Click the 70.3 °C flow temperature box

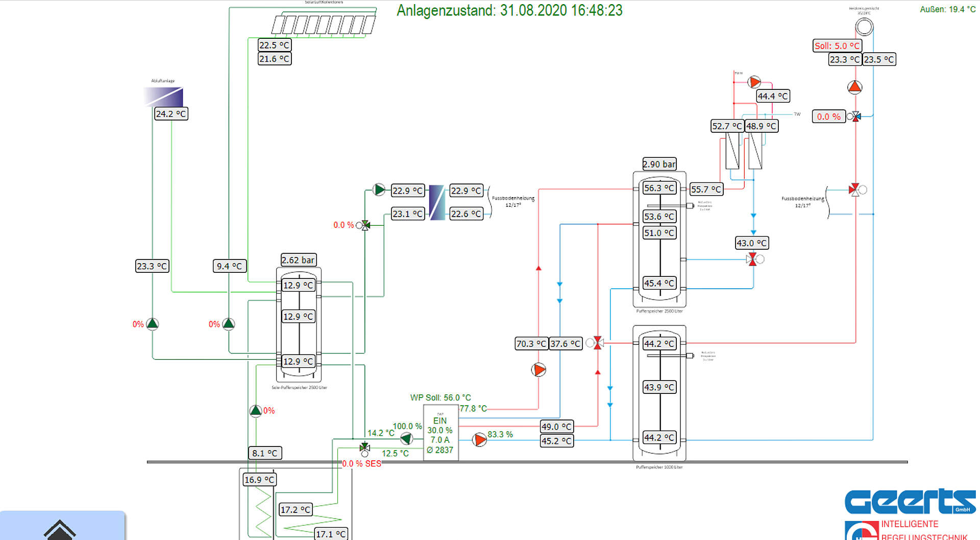(531, 344)
